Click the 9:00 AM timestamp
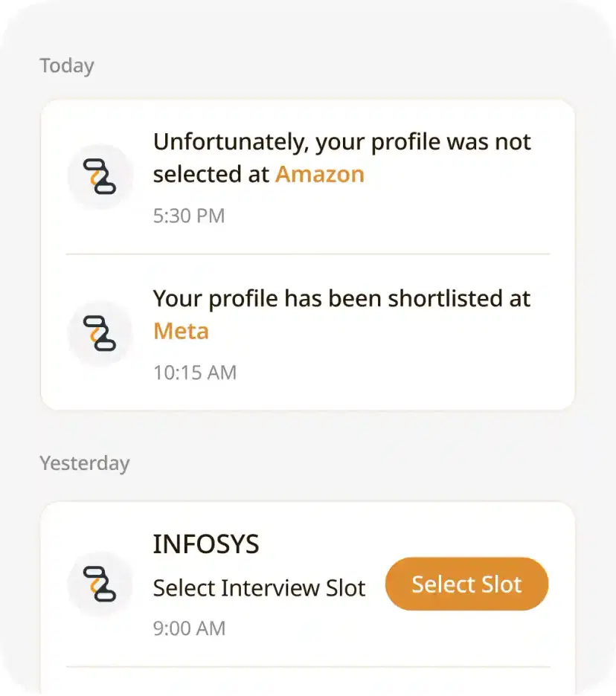Image resolution: width=616 pixels, height=696 pixels. (189, 628)
